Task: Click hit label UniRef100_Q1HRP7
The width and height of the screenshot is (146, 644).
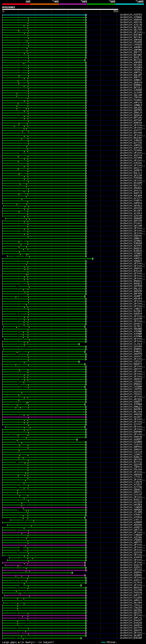Action: (x=131, y=297)
